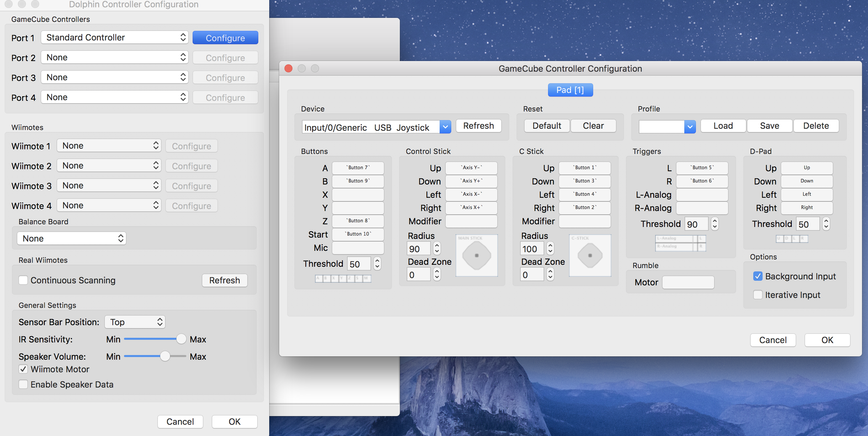Click the Clear reset button
Image resolution: width=868 pixels, height=436 pixels.
[x=593, y=126]
